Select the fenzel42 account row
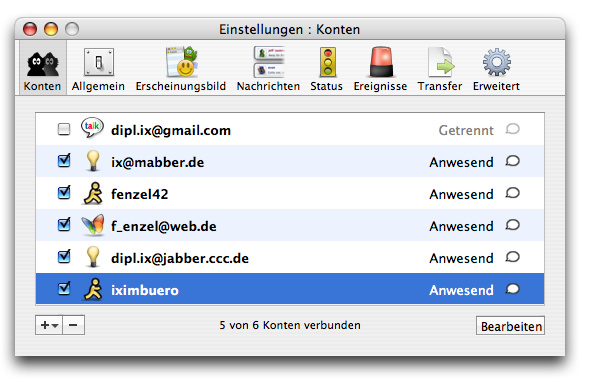590x384 pixels. tap(290, 193)
